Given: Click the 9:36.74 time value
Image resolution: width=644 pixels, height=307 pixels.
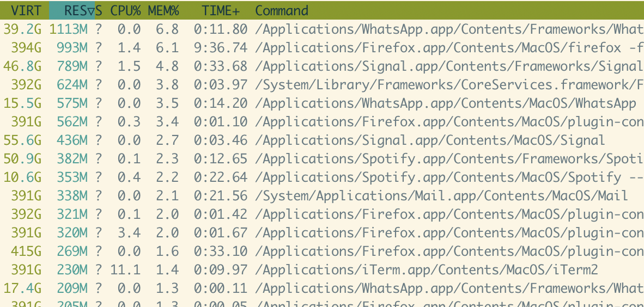Looking at the screenshot, I should pyautogui.click(x=221, y=47).
